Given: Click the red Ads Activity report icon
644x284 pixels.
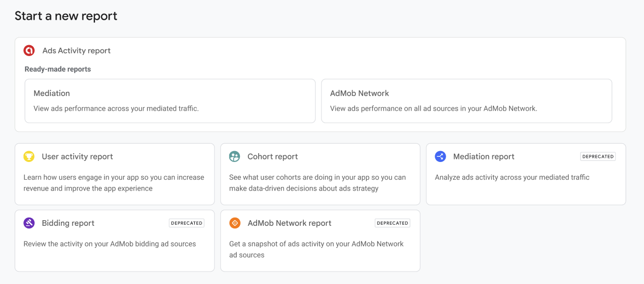Looking at the screenshot, I should point(29,50).
